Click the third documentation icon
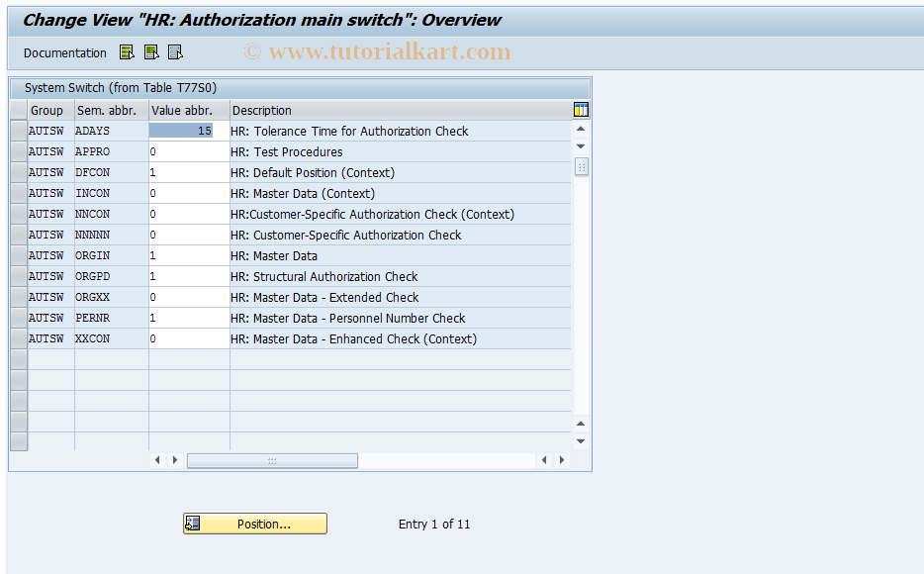The height and width of the screenshot is (574, 924). coord(175,51)
